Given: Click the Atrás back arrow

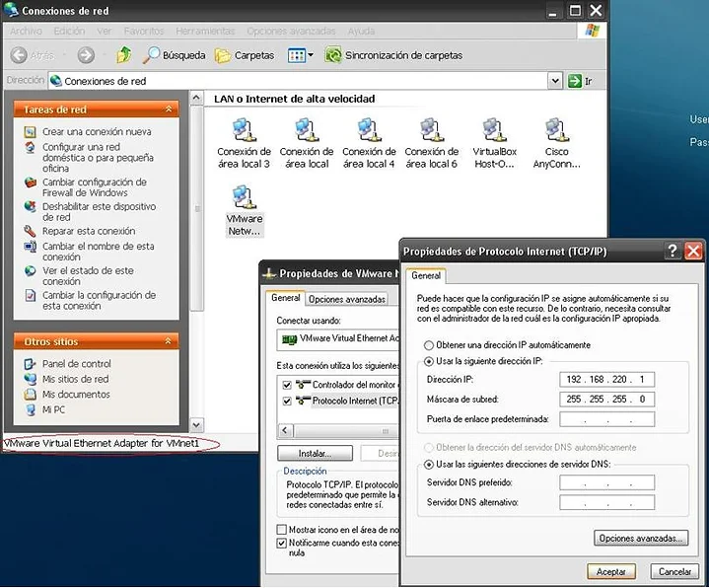Looking at the screenshot, I should point(19,55).
